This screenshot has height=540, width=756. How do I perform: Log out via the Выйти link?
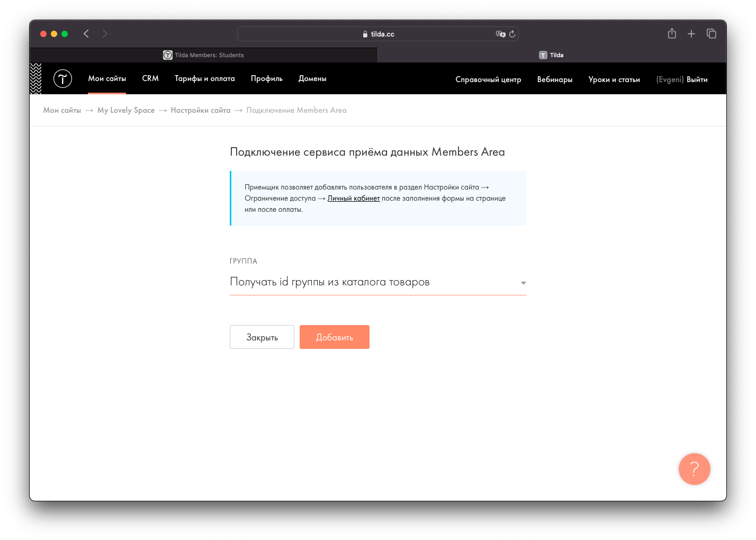(x=697, y=79)
